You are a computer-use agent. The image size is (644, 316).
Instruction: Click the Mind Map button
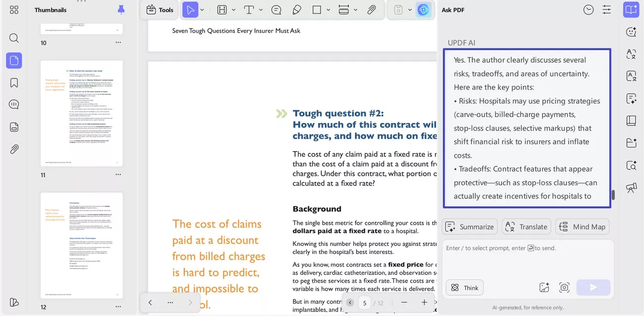point(582,227)
